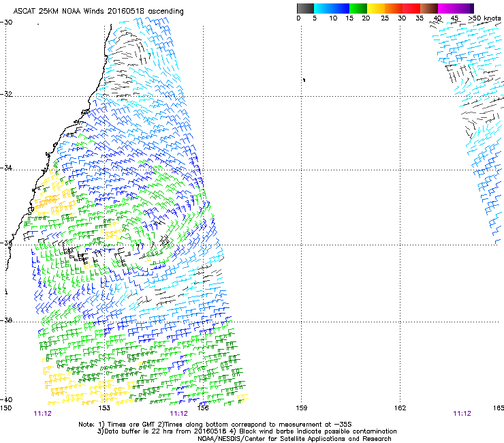Image resolution: width=504 pixels, height=443 pixels.
Task: Click the blue 10-15 knots legend swatch
Action: point(341,8)
